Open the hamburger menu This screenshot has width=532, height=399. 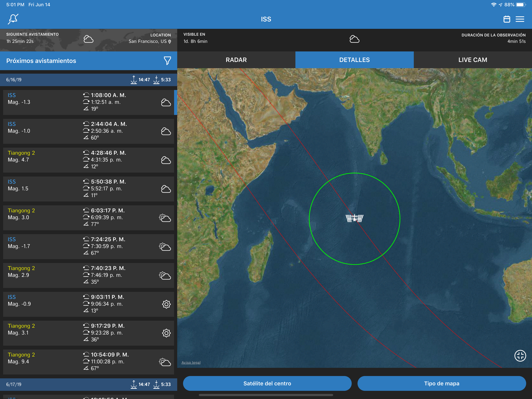520,19
